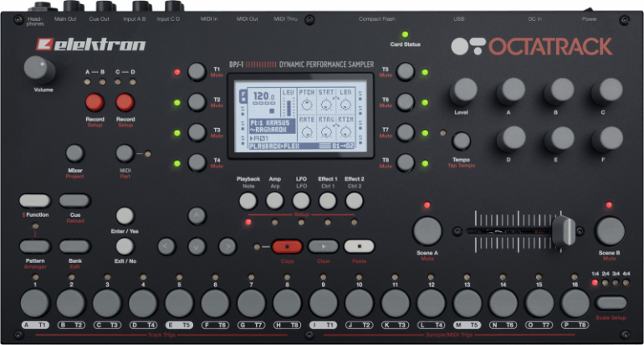
Task: Click trig key 13 (M T5)
Action: coord(468,303)
